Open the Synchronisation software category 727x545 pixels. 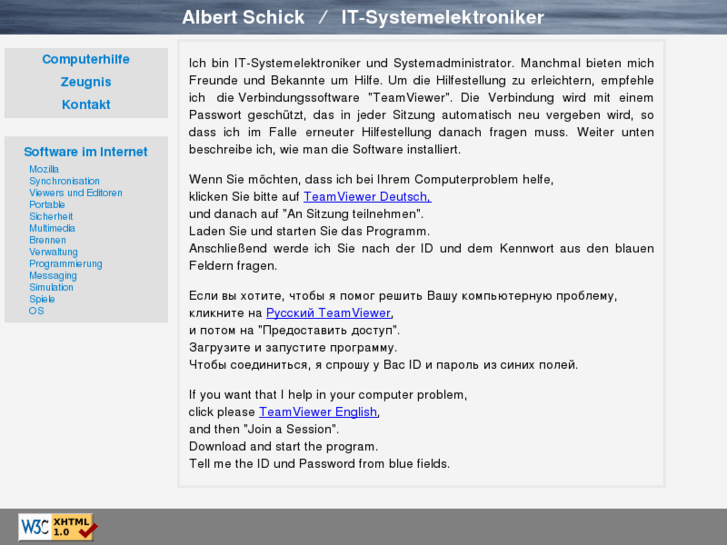point(64,181)
